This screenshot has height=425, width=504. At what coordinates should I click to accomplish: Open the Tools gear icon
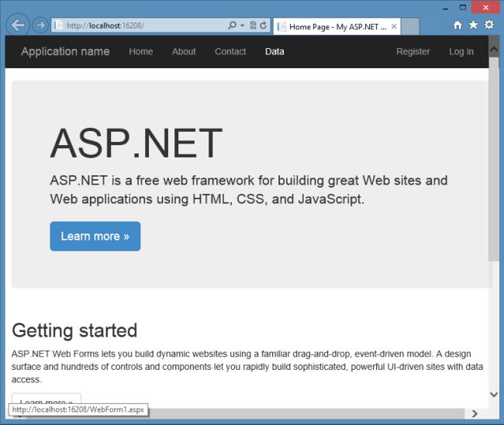tap(489, 25)
